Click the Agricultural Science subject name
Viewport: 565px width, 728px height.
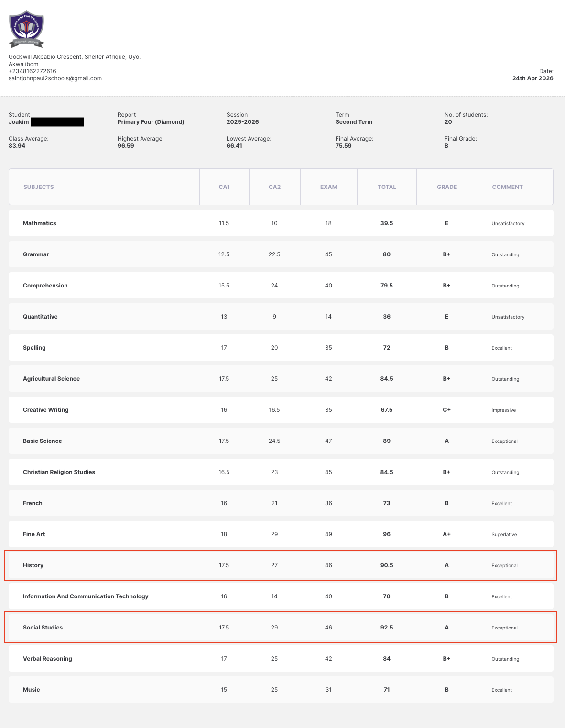(x=51, y=379)
